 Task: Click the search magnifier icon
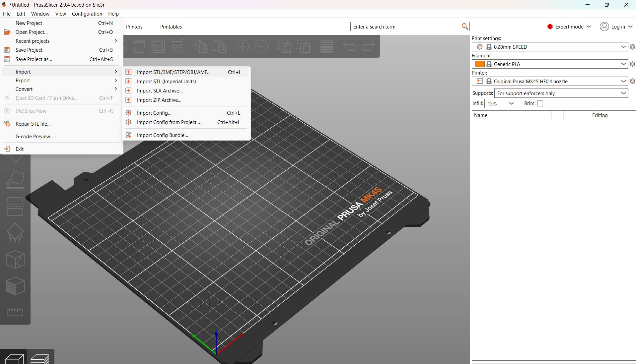464,27
